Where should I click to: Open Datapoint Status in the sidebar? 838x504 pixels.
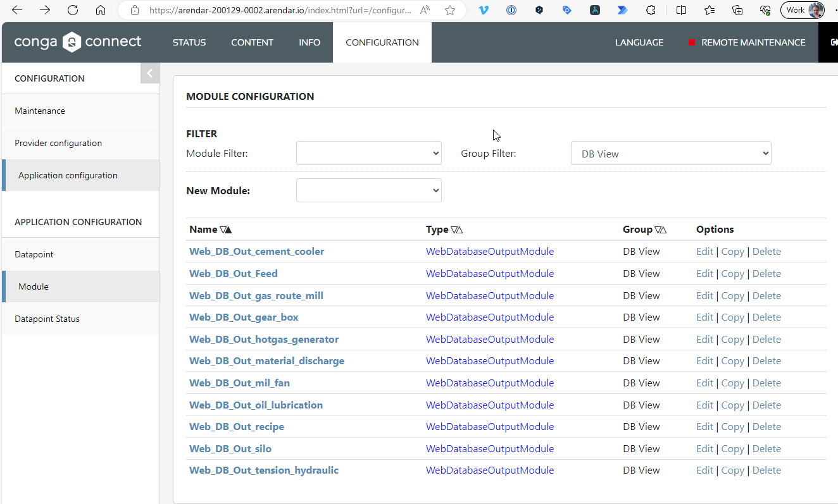tap(47, 319)
